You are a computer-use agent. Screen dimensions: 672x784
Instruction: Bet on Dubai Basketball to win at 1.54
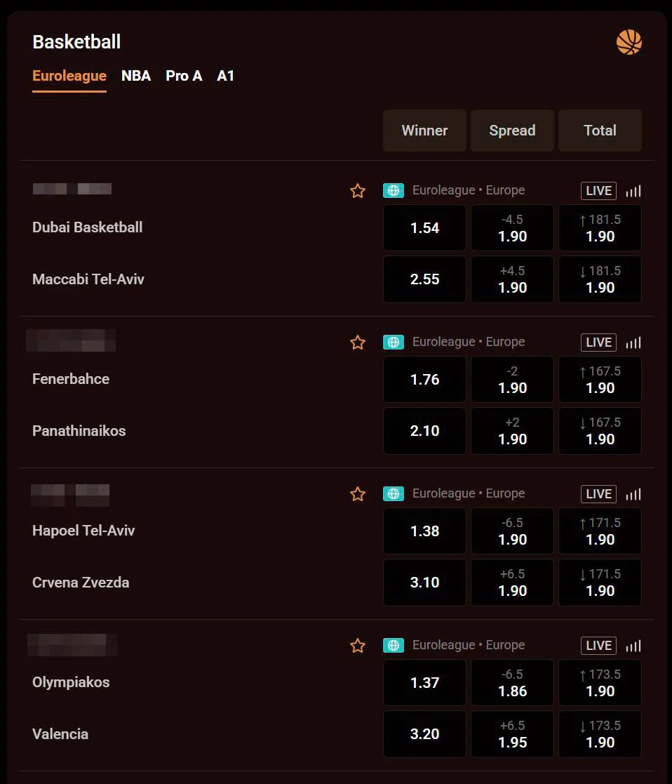point(424,228)
